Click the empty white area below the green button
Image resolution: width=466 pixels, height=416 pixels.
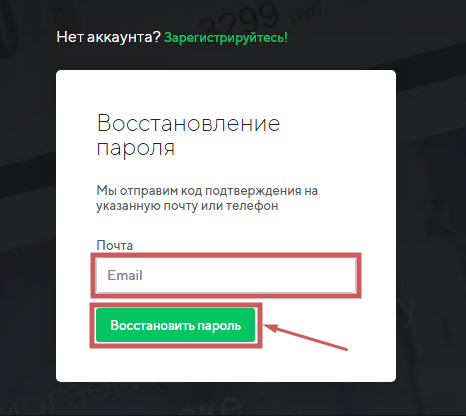(226, 365)
